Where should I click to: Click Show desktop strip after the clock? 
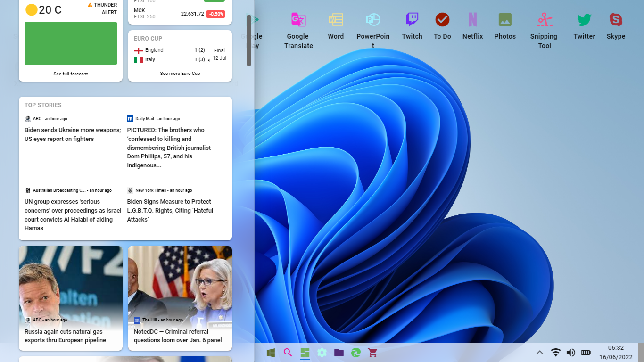641,353
